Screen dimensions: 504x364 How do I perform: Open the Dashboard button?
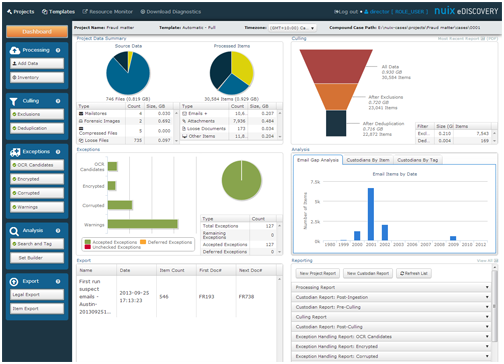point(37,32)
